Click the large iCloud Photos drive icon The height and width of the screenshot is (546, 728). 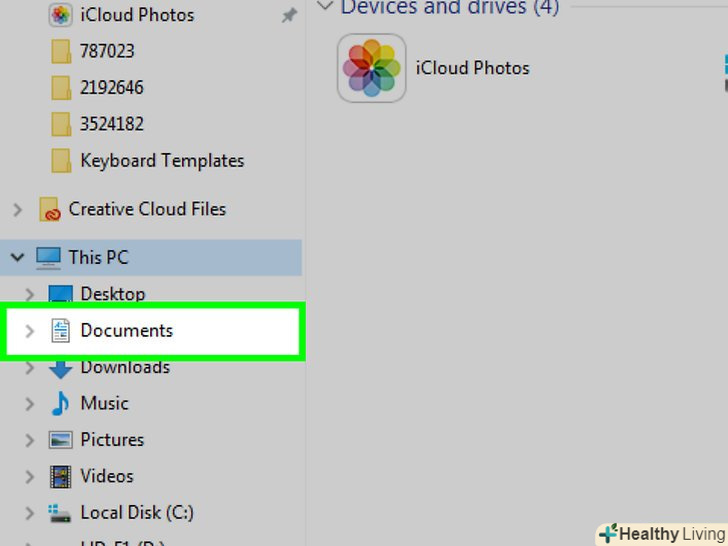372,68
